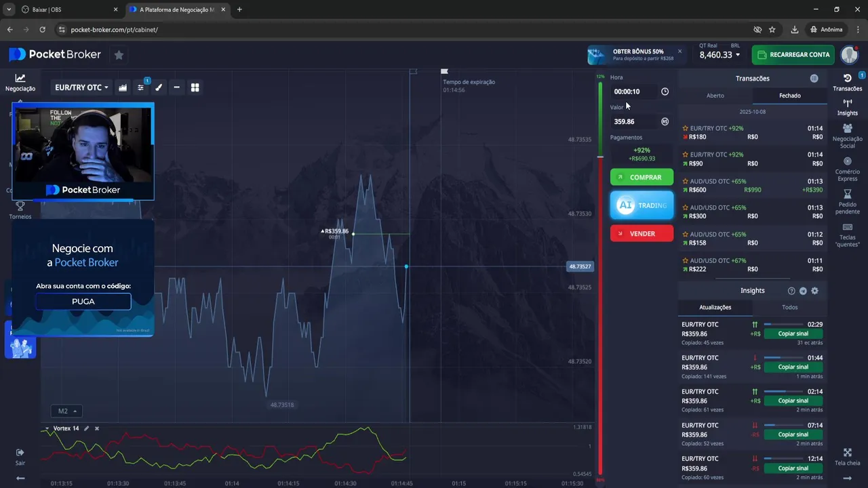Click the Valor amount input field
Screen dimensions: 868x488
(x=634, y=121)
